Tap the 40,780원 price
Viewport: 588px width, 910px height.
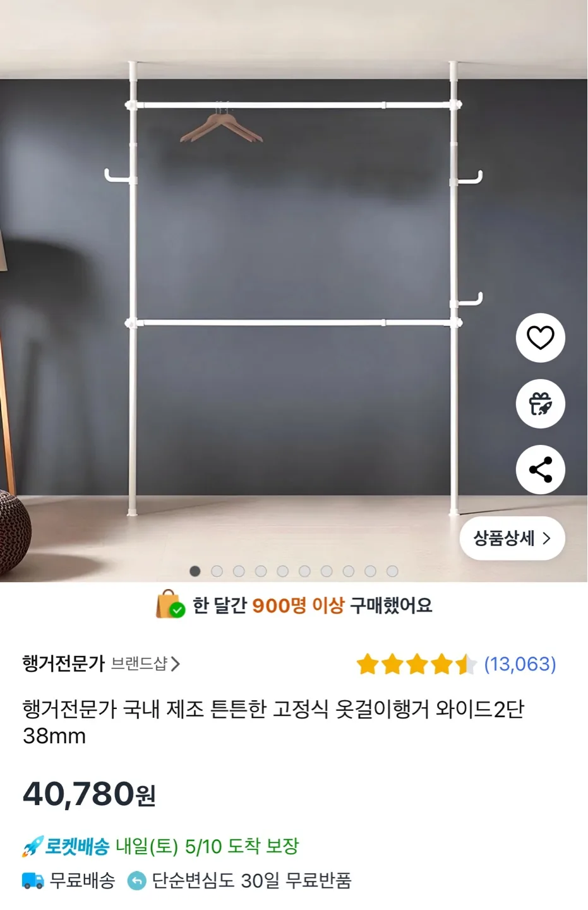pyautogui.click(x=89, y=794)
